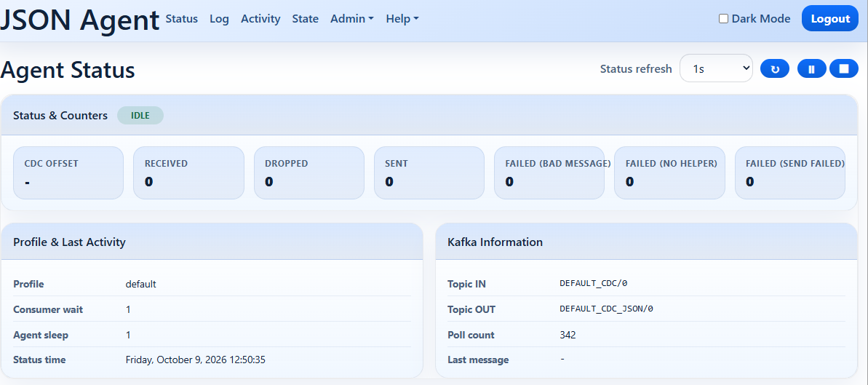Open the Status refresh interval dropdown

pyautogui.click(x=716, y=68)
